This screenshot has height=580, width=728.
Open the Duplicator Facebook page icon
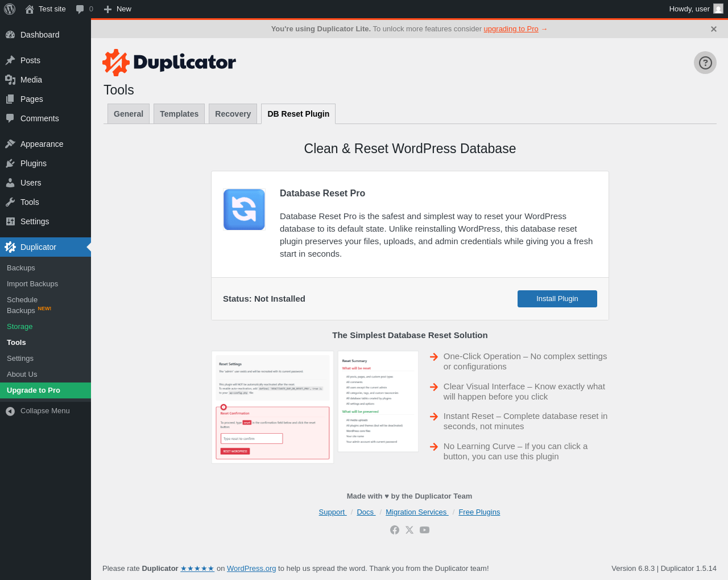click(x=395, y=530)
